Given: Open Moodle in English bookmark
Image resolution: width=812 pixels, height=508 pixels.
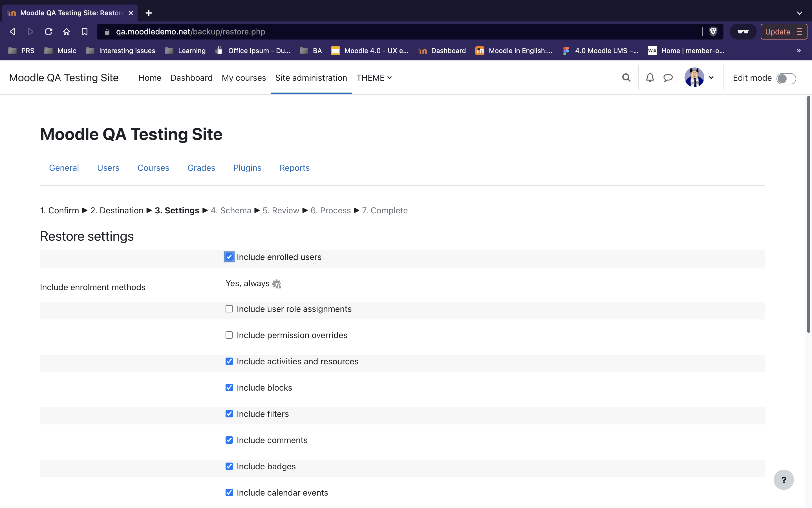Looking at the screenshot, I should 514,51.
